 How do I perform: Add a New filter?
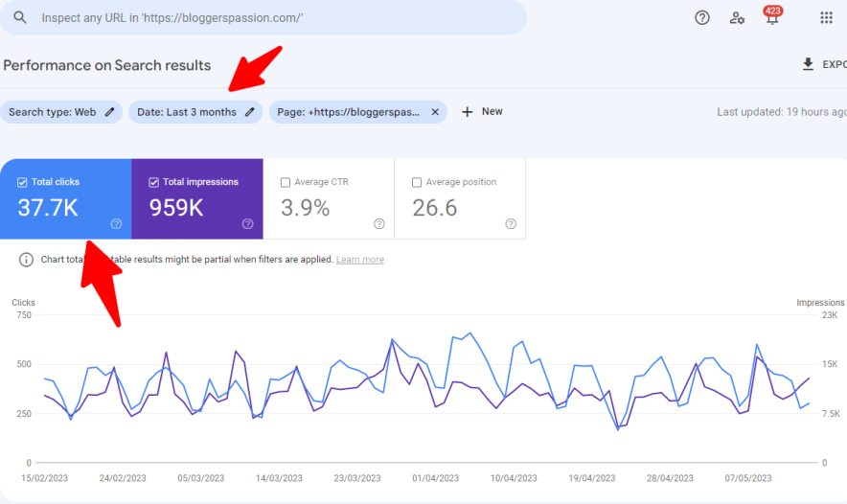coord(482,112)
